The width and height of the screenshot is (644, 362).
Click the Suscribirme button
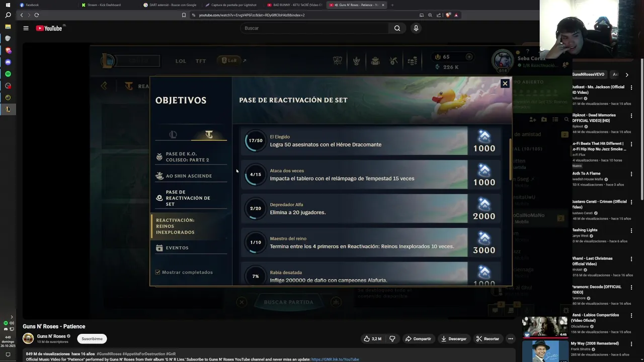(x=92, y=339)
